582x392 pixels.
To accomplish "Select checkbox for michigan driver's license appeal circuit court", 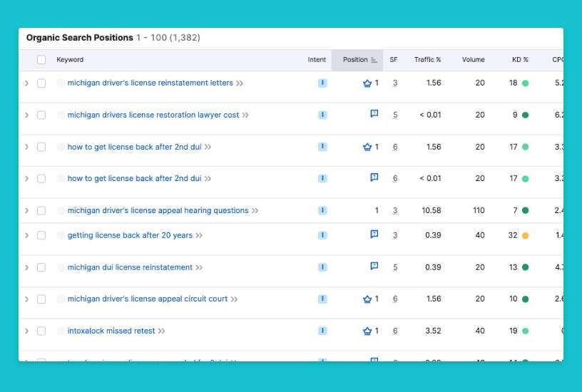I will click(x=41, y=299).
